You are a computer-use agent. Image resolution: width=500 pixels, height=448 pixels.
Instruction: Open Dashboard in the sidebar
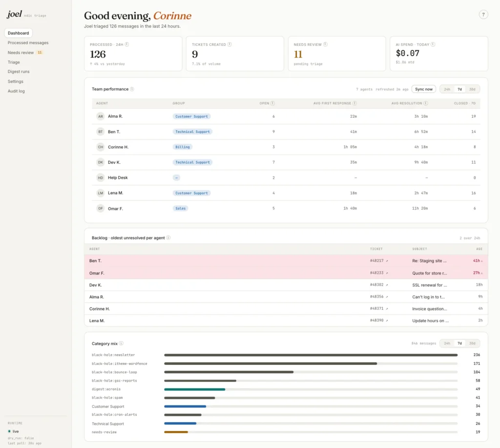tap(19, 33)
